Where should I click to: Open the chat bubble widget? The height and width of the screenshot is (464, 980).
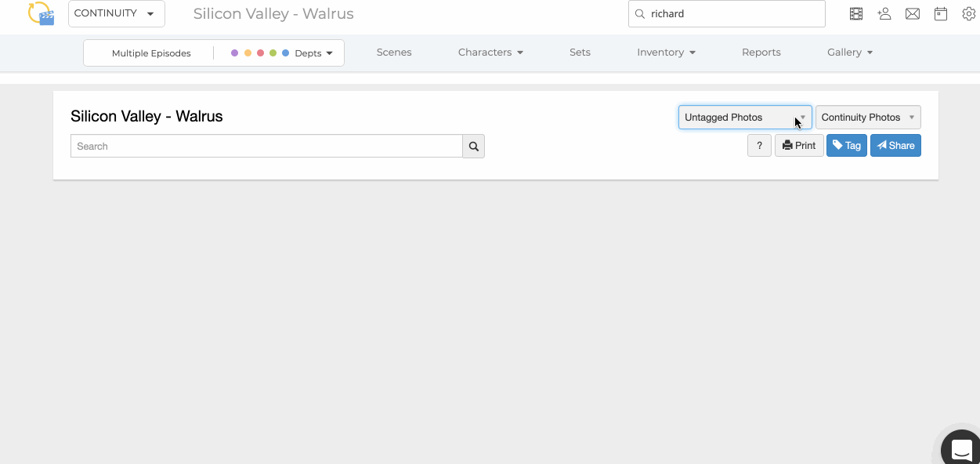[x=961, y=449]
